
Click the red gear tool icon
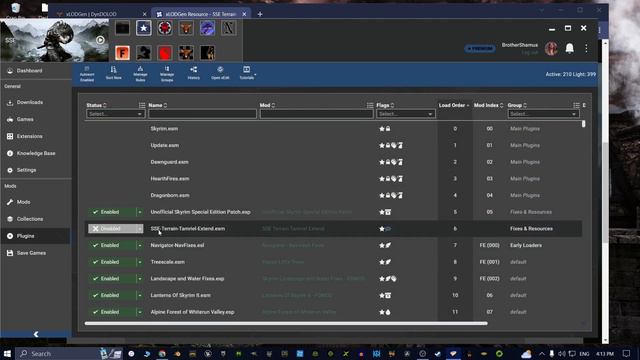[x=165, y=28]
